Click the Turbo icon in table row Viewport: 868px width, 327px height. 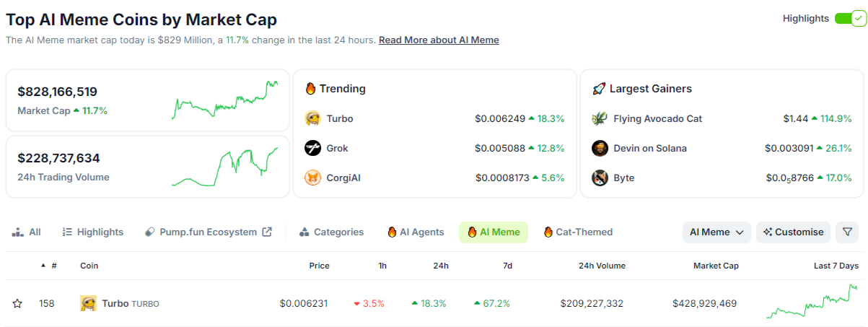click(88, 303)
